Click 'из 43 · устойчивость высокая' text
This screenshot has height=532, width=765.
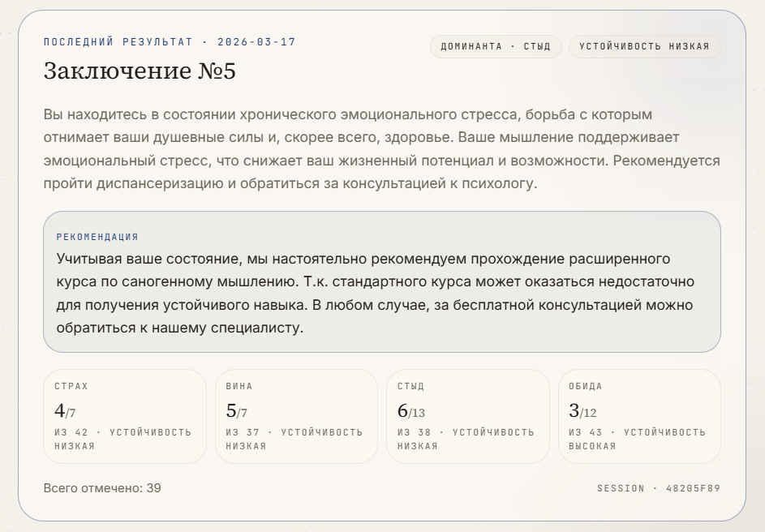pos(637,439)
